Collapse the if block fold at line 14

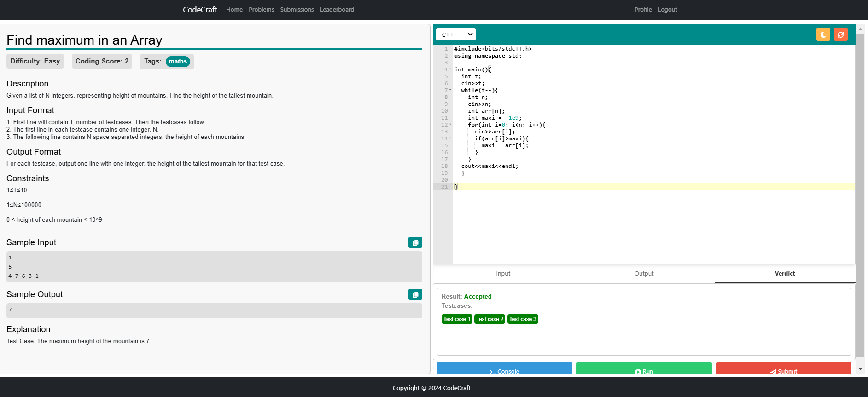tap(450, 138)
